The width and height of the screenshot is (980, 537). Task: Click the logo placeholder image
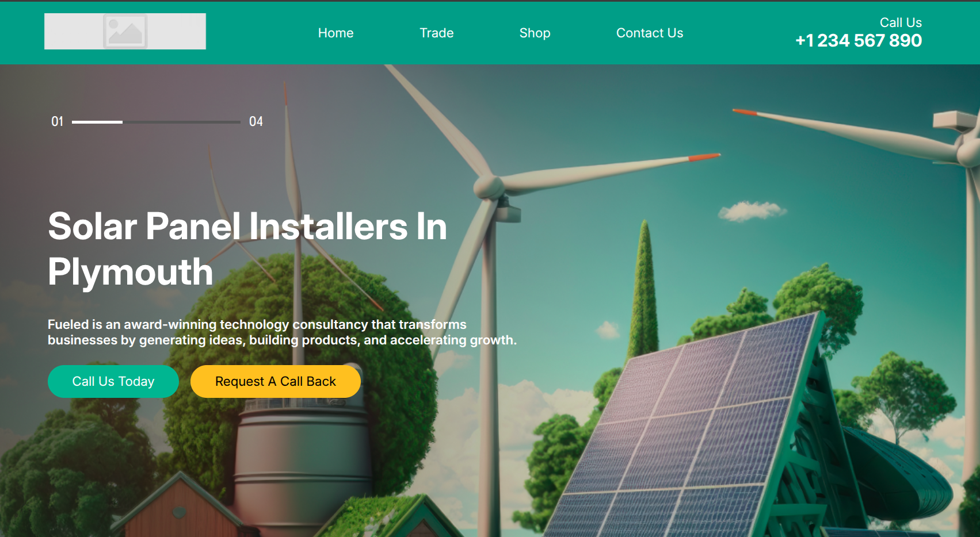pyautogui.click(x=125, y=31)
